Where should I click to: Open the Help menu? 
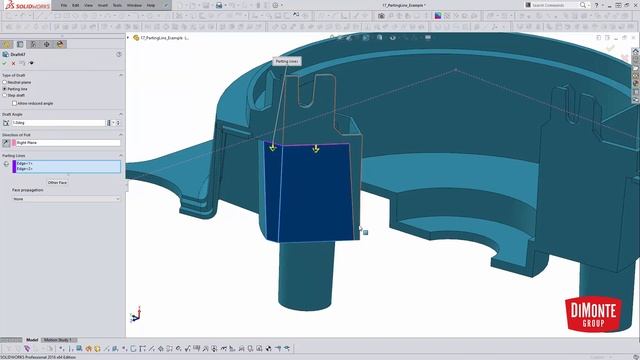[151, 5]
